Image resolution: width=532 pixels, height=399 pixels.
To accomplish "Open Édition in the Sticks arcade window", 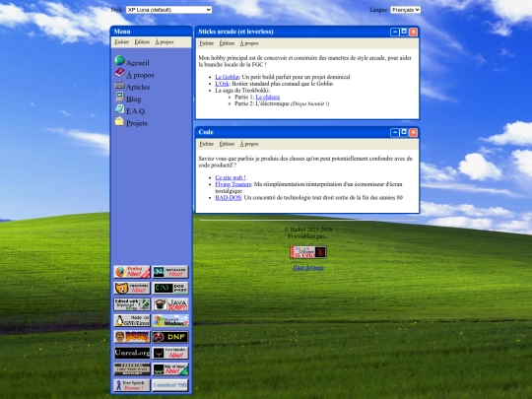I will 227,43.
